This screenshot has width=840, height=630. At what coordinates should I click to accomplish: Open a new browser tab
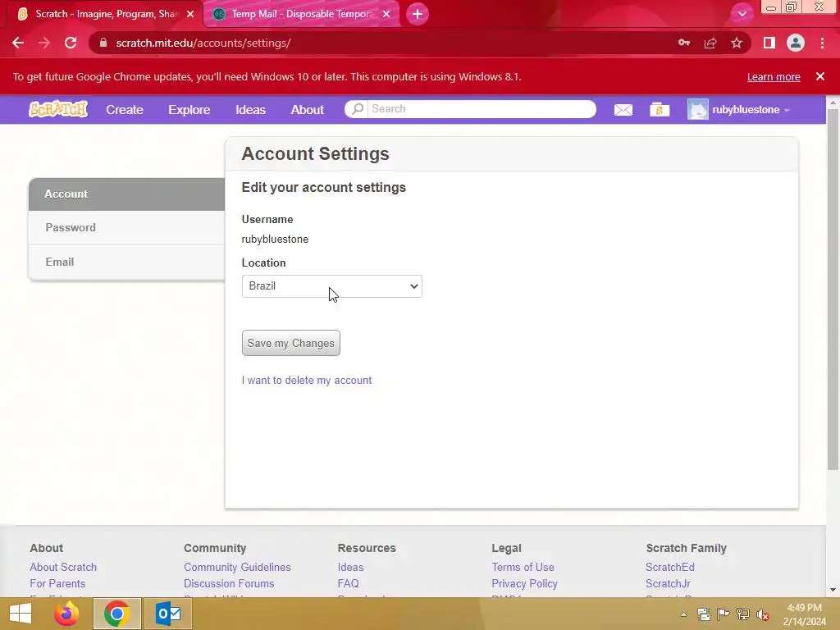418,14
